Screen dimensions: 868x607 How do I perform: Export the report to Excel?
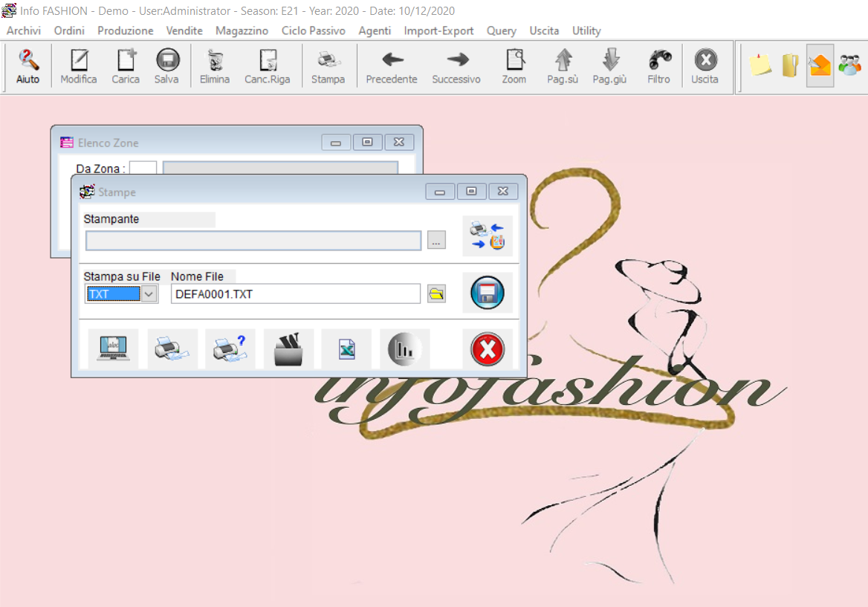[x=346, y=349]
